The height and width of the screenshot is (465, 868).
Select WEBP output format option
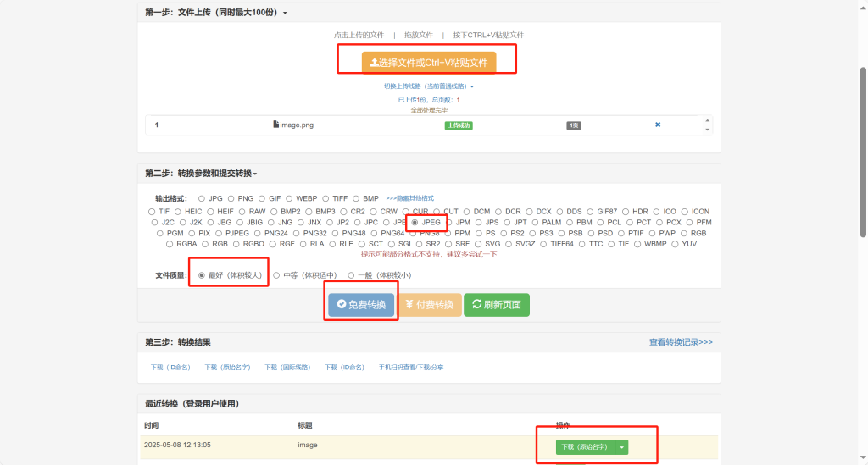[x=289, y=198]
